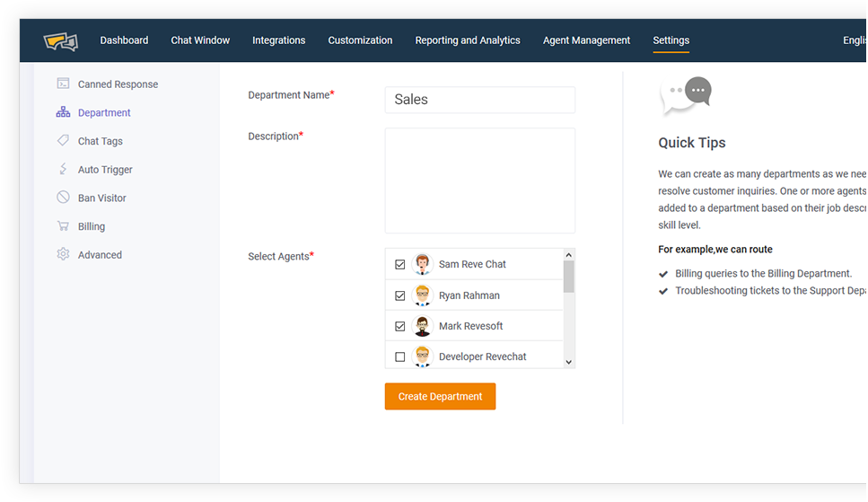Click the Ban Visitor circle icon
Image resolution: width=868 pixels, height=502 pixels.
[x=63, y=198]
